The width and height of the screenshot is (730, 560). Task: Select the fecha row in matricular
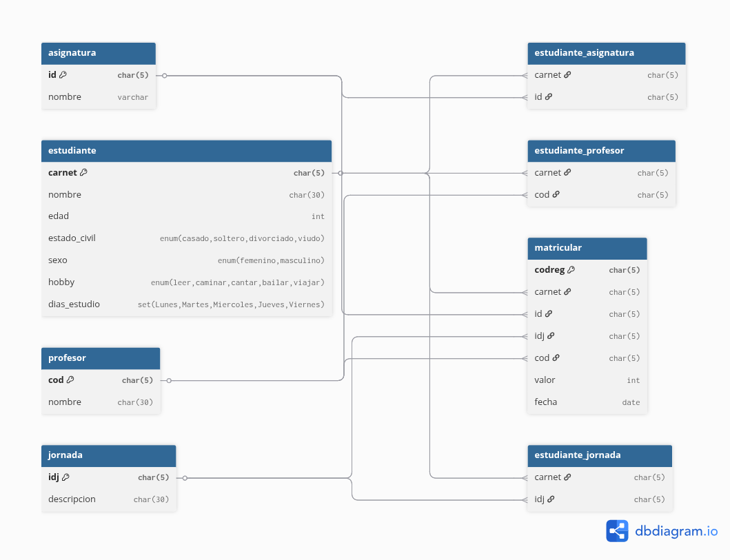click(x=587, y=402)
